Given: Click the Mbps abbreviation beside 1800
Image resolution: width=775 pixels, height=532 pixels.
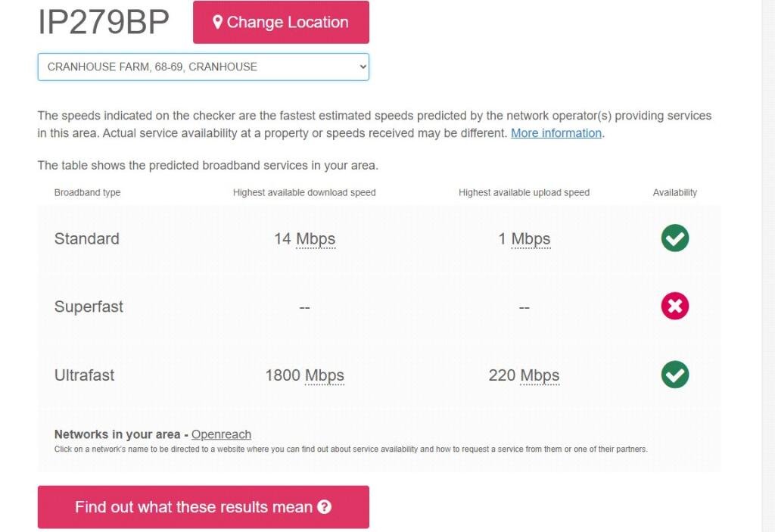Looking at the screenshot, I should tap(325, 375).
